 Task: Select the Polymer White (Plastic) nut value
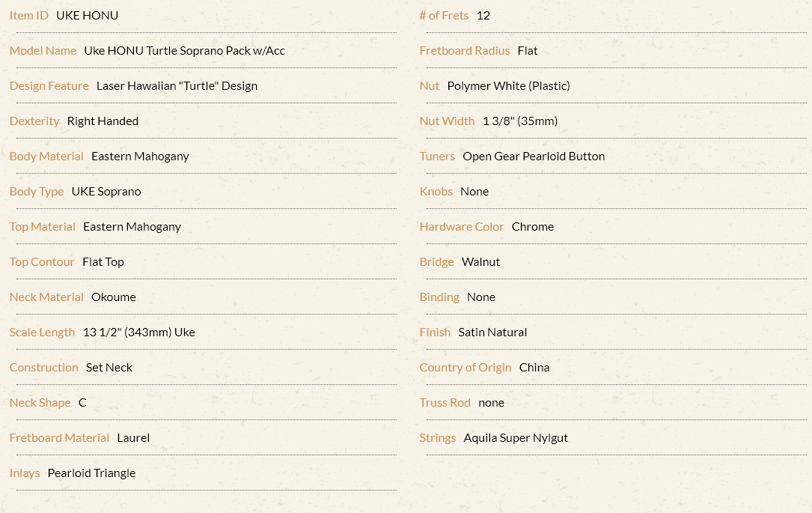tap(509, 86)
